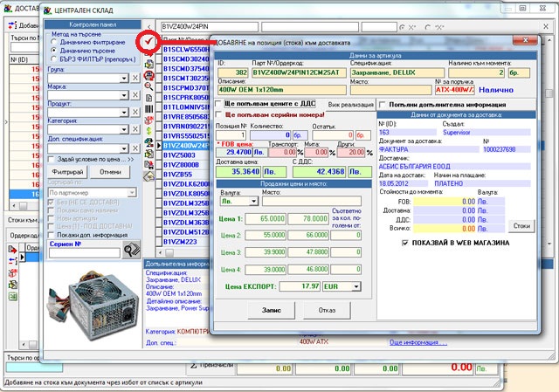The image size is (559, 392).
Task: Click the serial number search button with magnifier
Action: (131, 250)
